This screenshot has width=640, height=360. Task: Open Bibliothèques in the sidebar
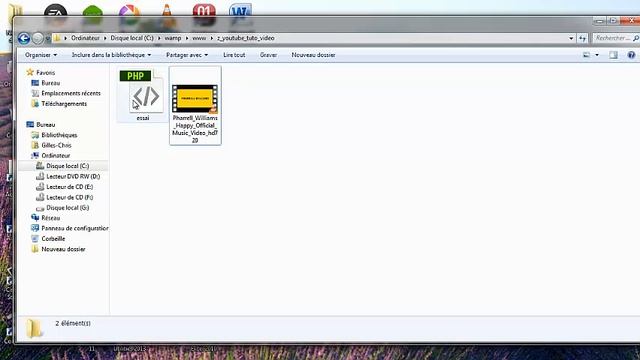pos(59,135)
